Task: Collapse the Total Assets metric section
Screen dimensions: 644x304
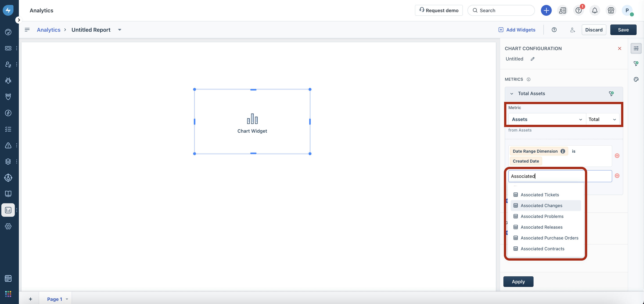Action: pyautogui.click(x=512, y=94)
